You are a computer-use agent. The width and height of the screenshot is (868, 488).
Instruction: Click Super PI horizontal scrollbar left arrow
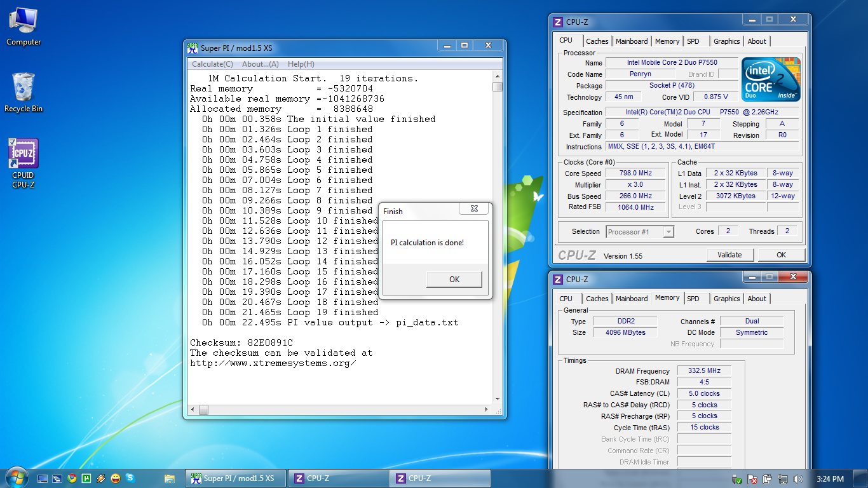point(193,410)
